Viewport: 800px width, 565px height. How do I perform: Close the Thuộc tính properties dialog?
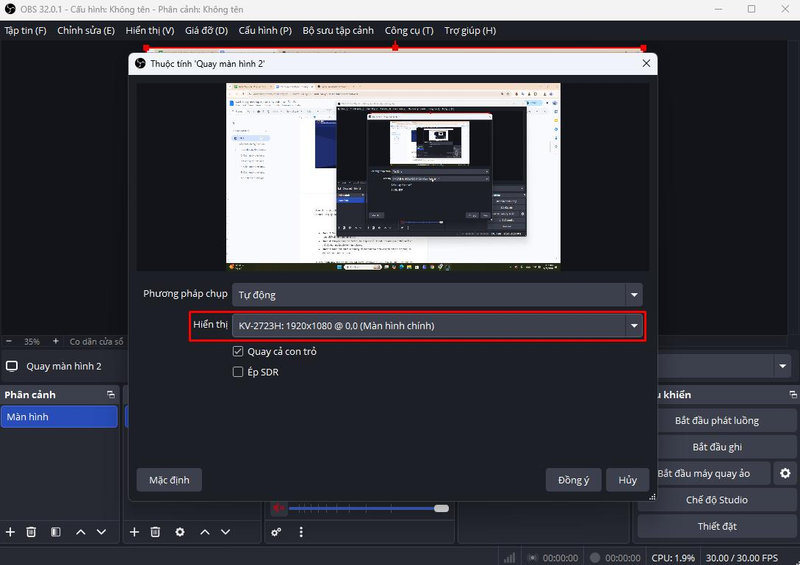pyautogui.click(x=646, y=63)
